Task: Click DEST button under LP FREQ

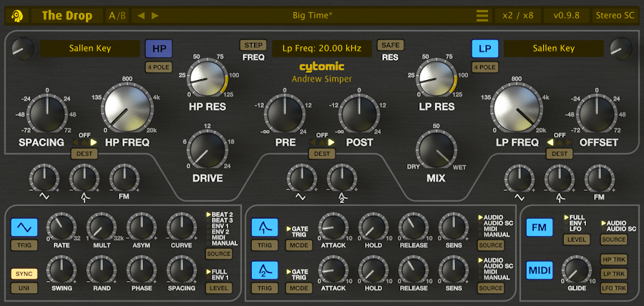Action: [560, 154]
